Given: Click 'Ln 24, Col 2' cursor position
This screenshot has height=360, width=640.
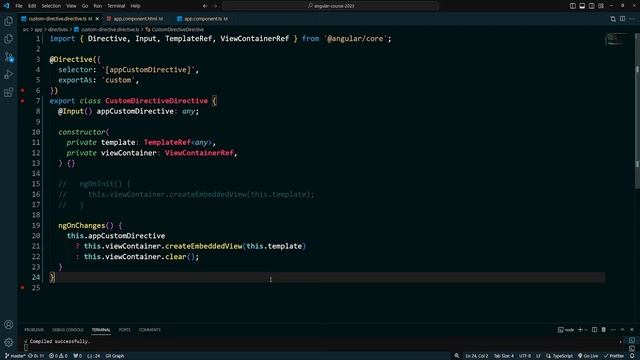Looking at the screenshot, I should point(476,356).
